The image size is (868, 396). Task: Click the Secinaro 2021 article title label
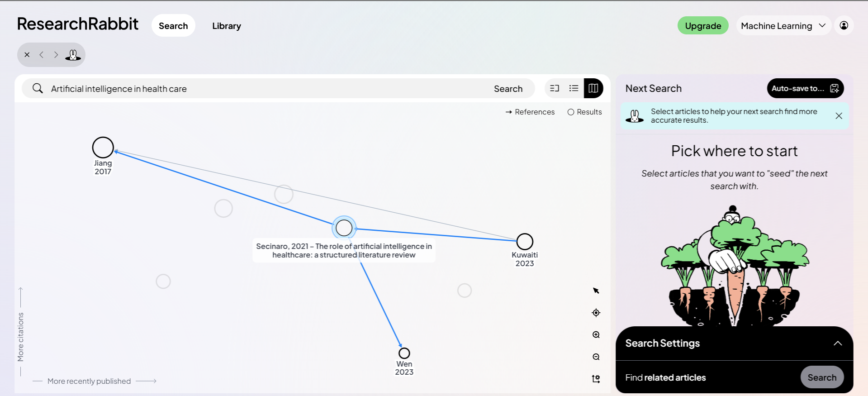point(344,251)
